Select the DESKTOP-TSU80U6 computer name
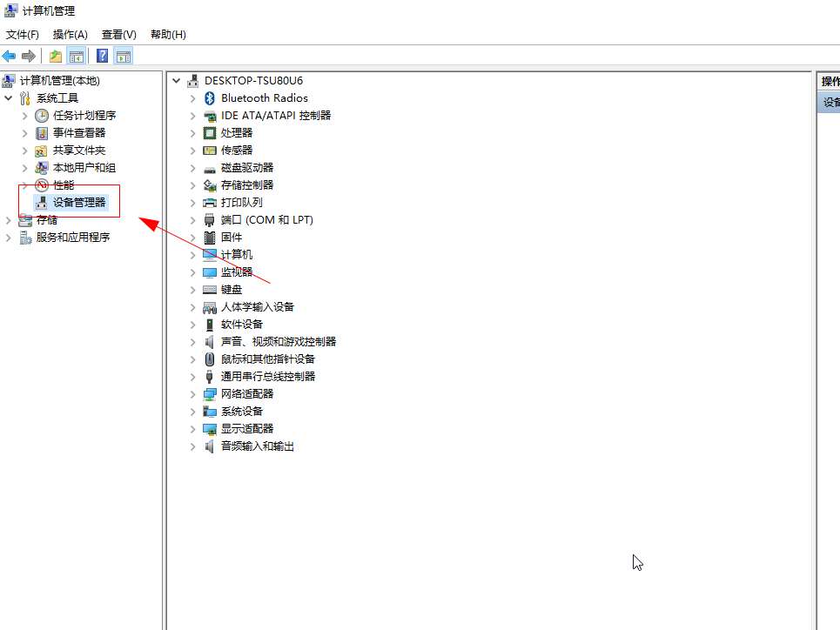The image size is (840, 630). (x=253, y=81)
